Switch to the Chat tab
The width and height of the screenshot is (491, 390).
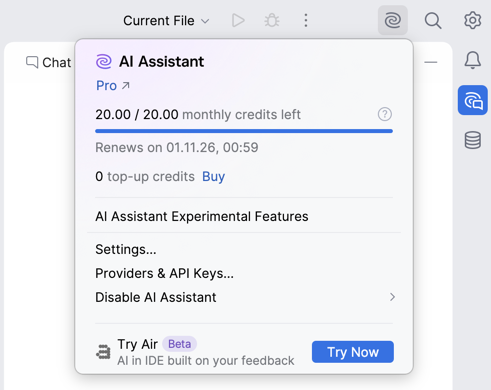pyautogui.click(x=49, y=62)
